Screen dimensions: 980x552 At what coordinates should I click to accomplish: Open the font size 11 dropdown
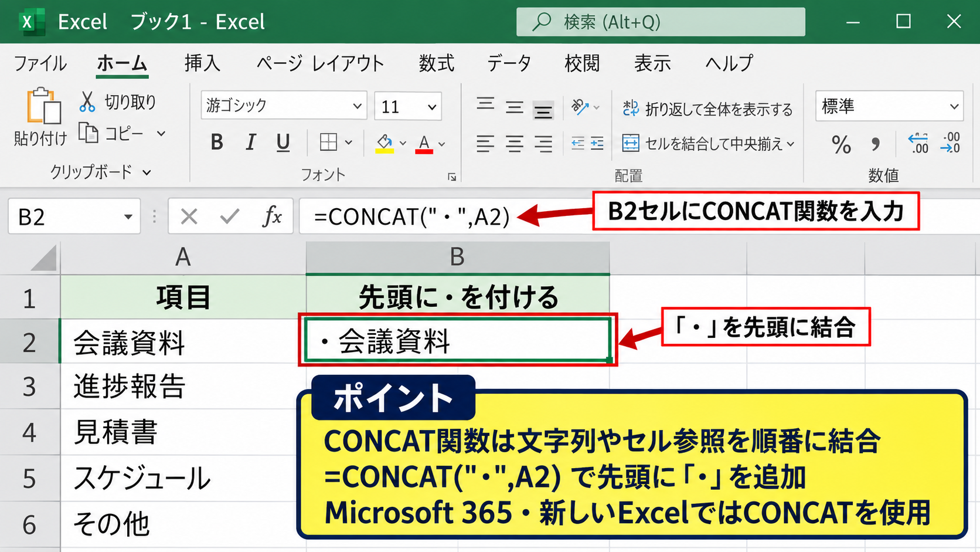(432, 107)
